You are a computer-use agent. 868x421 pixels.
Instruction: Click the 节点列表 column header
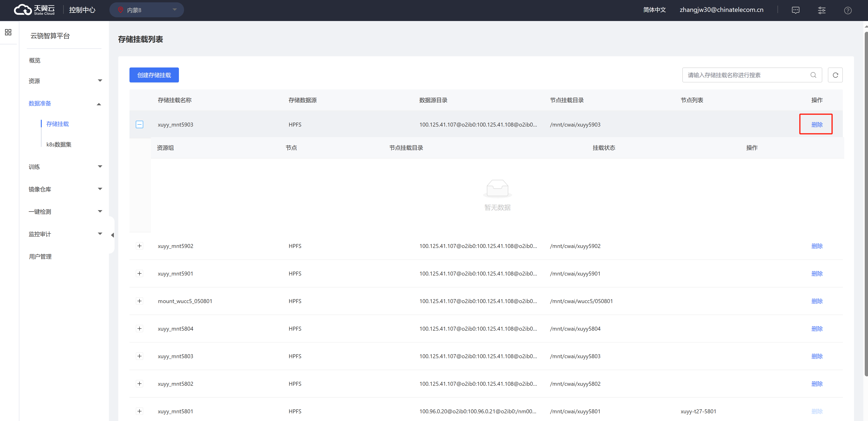(692, 100)
